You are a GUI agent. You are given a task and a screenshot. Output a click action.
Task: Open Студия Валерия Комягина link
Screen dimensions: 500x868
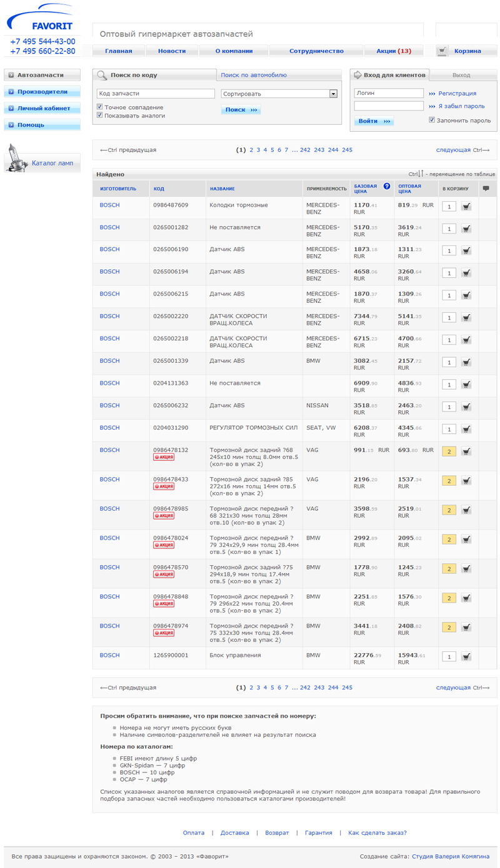[x=451, y=856]
